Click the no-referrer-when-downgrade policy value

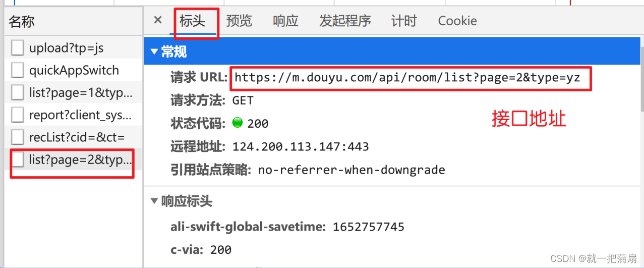click(x=352, y=170)
